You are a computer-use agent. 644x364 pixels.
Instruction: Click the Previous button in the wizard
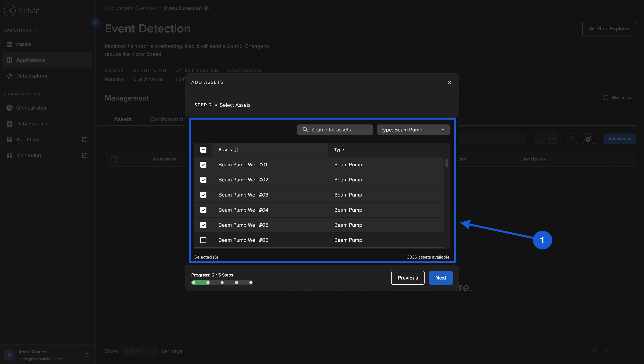point(408,278)
